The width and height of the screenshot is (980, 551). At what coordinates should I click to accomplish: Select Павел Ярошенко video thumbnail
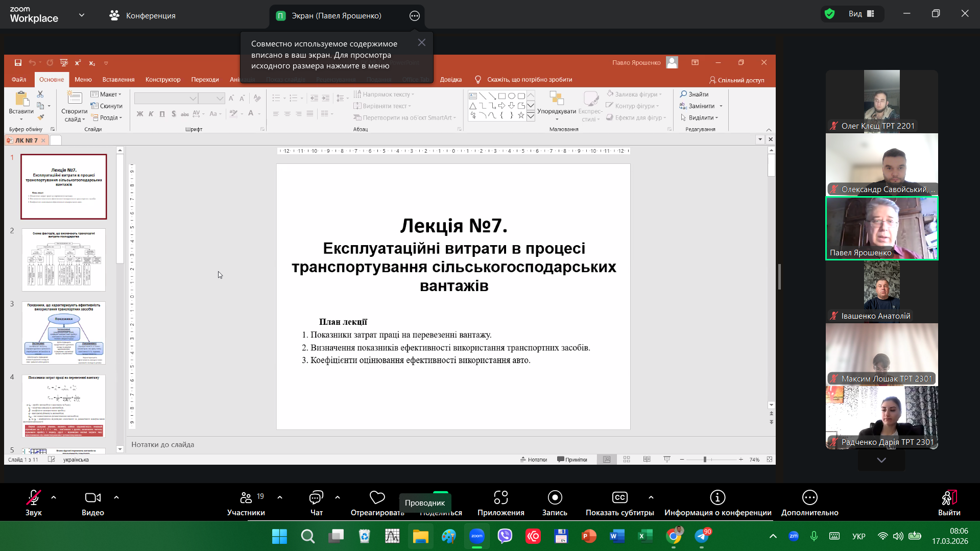[881, 228]
